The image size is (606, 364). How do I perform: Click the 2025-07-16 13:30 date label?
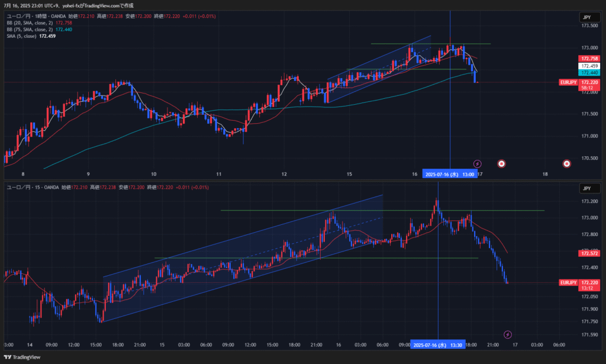438,344
